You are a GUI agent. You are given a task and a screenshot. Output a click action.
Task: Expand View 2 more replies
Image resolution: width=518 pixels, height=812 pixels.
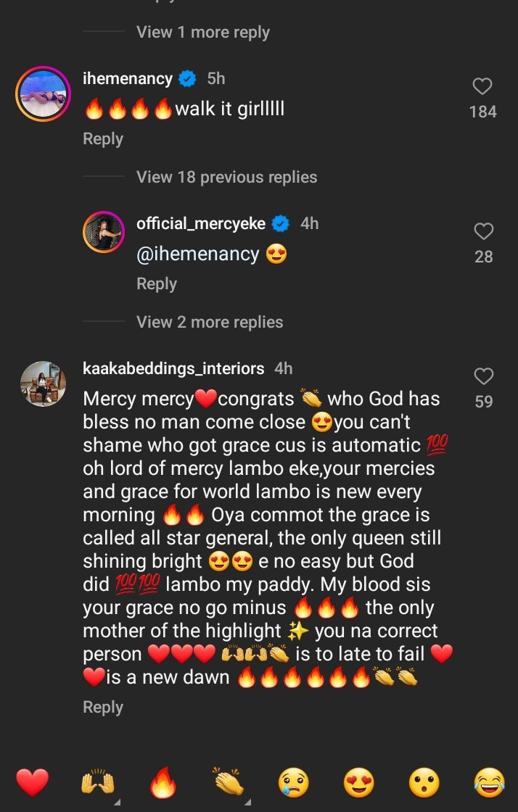click(210, 322)
